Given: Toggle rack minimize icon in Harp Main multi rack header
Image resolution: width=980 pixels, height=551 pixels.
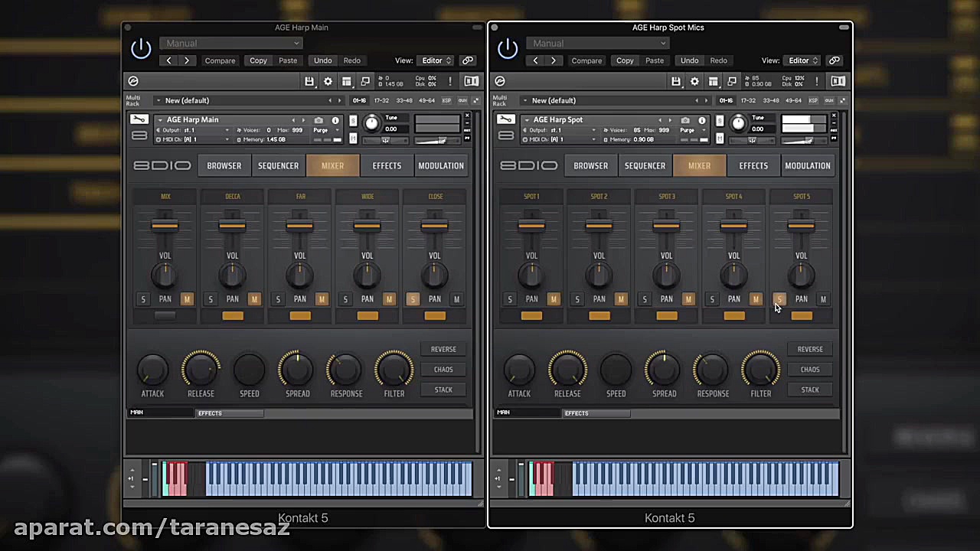Looking at the screenshot, I should point(475,100).
